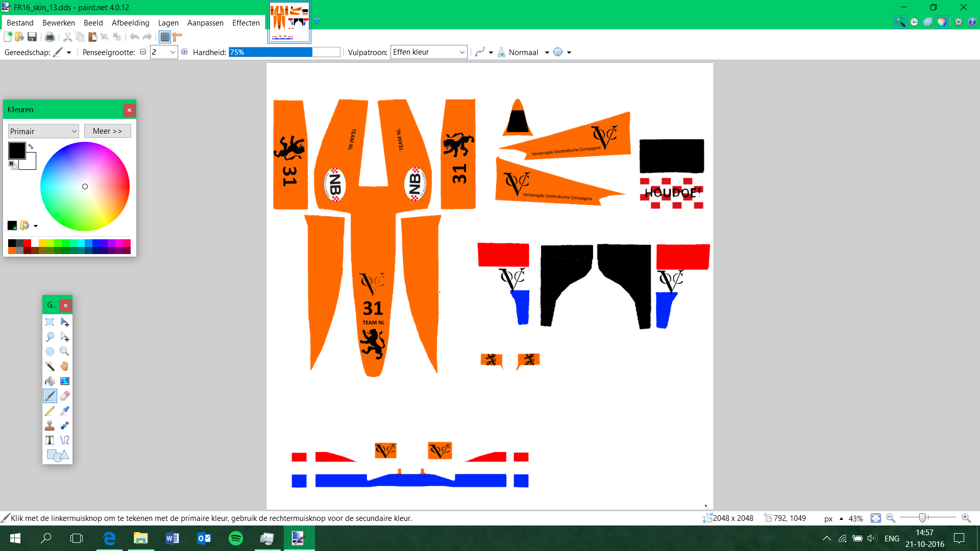Click the zoom slider in status bar
This screenshot has width=980, height=551.
(x=928, y=518)
